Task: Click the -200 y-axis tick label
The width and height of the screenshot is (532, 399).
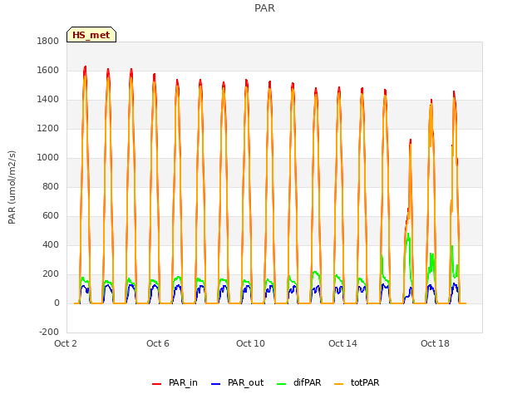Action: pos(49,332)
